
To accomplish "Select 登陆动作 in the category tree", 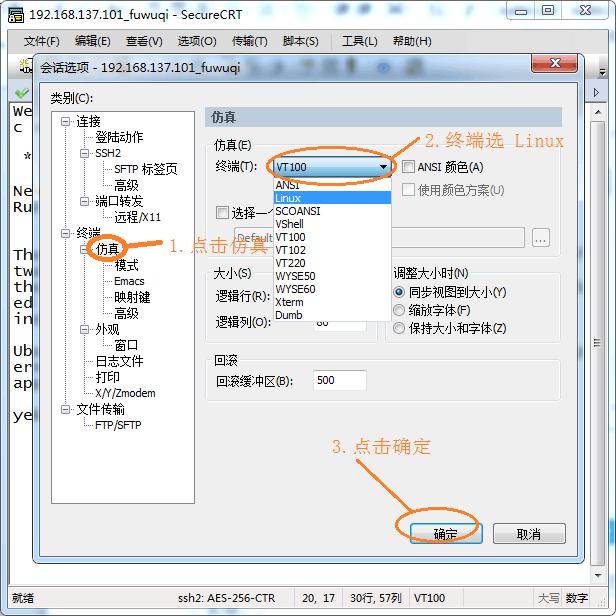I will click(x=119, y=137).
